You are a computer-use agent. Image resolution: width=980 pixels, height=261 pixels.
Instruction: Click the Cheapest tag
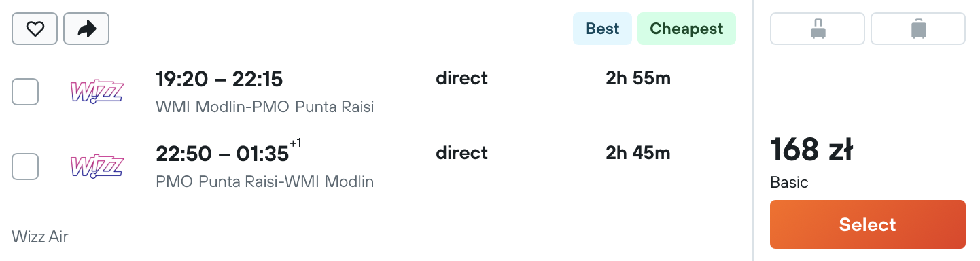coord(686,29)
